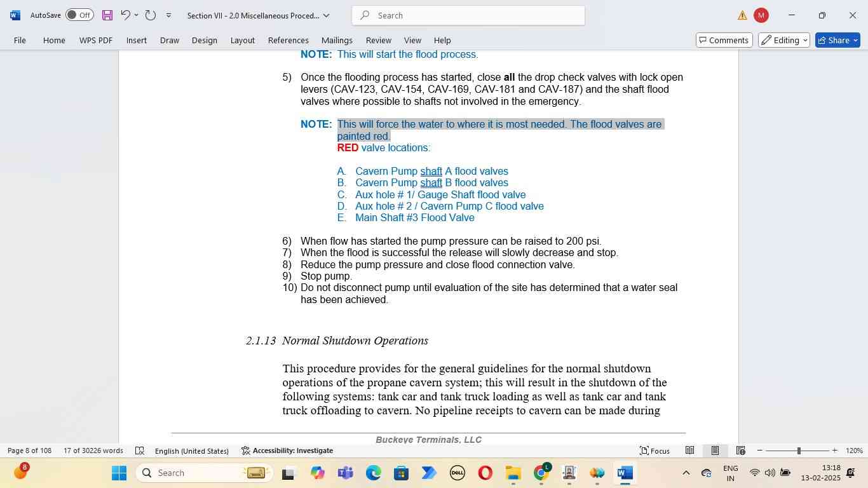Select Print Layout view icon

(715, 451)
